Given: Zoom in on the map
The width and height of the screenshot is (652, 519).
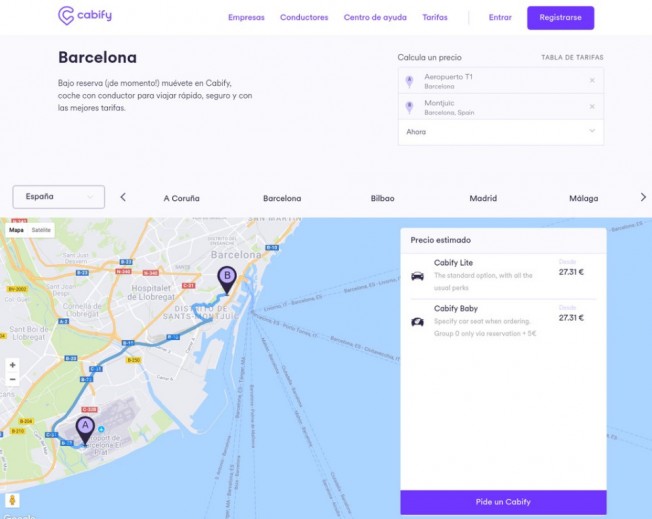Looking at the screenshot, I should [12, 365].
